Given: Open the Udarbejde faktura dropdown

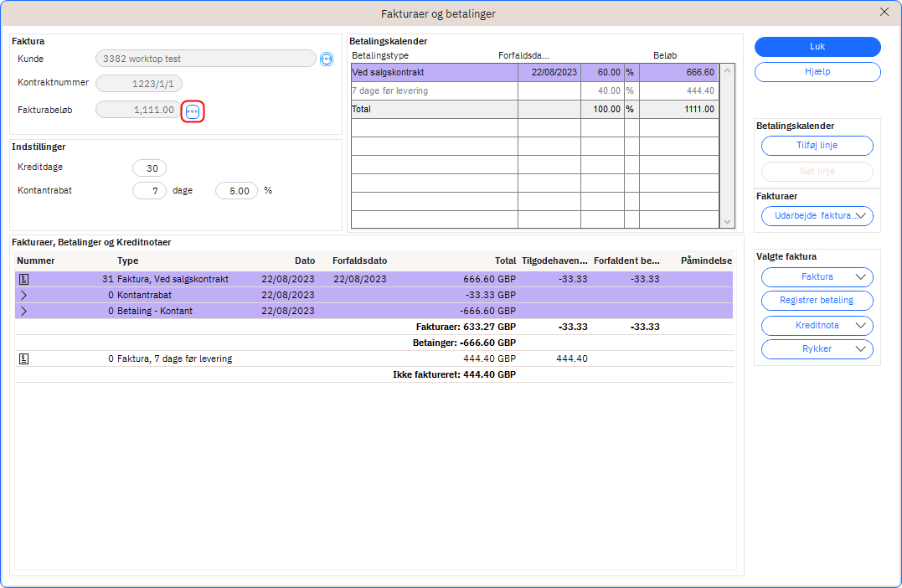Looking at the screenshot, I should 817,216.
